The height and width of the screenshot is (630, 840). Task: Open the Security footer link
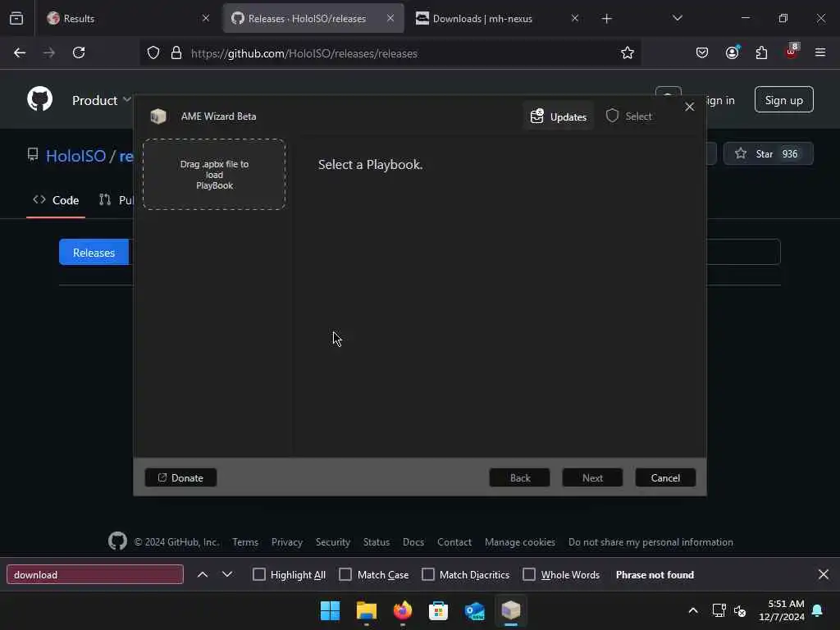coord(333,542)
